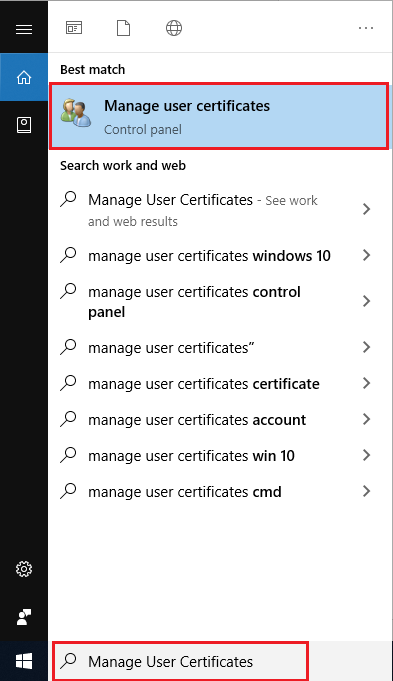Expand arrow next to 'control panel' suggestion
This screenshot has height=681, width=393.
coord(367,301)
